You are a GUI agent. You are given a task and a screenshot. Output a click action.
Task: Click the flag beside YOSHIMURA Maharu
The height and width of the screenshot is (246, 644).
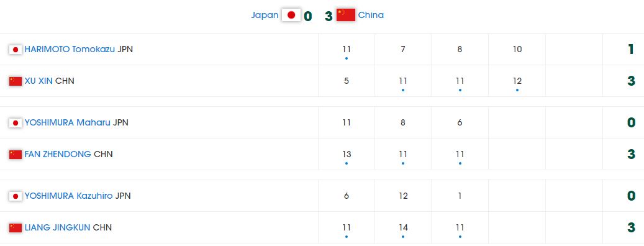(x=16, y=123)
